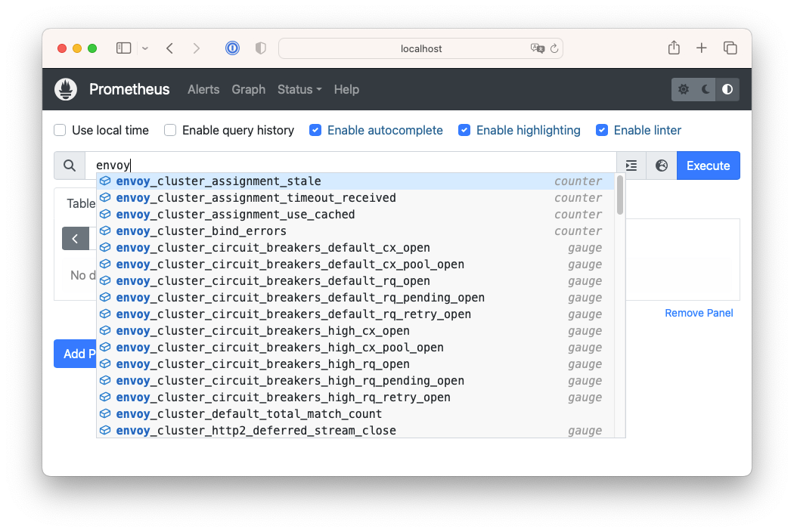Viewport: 794px width, 532px height.
Task: Uncheck Enable linter
Action: [x=602, y=130]
